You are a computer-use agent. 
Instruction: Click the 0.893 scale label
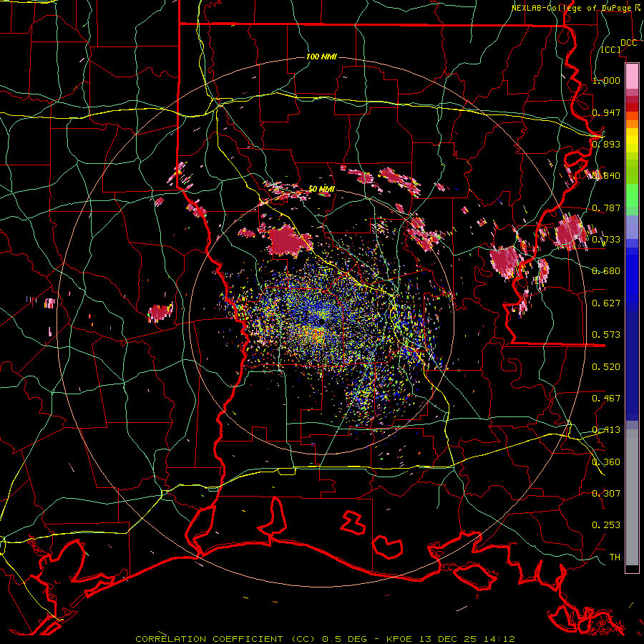point(606,144)
